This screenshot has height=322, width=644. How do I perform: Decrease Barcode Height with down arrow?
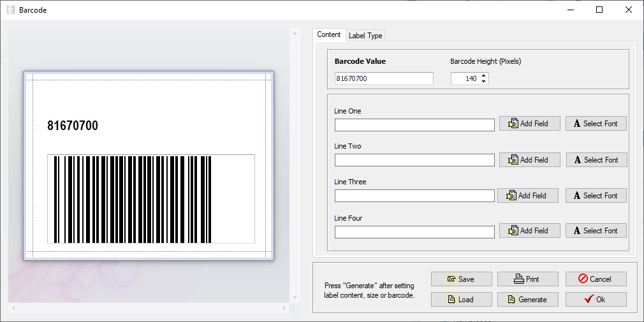point(484,82)
